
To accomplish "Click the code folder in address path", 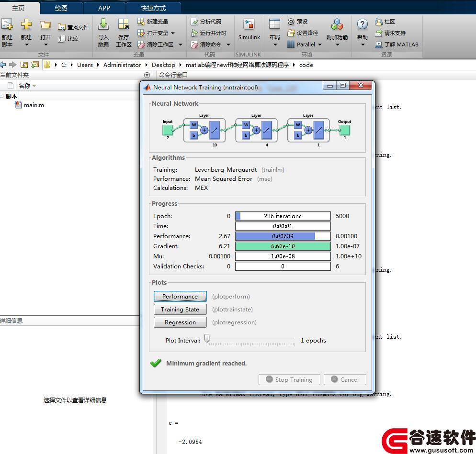I will (x=306, y=65).
